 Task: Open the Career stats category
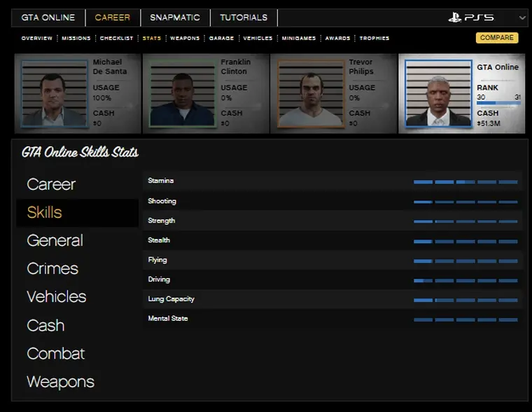click(51, 184)
